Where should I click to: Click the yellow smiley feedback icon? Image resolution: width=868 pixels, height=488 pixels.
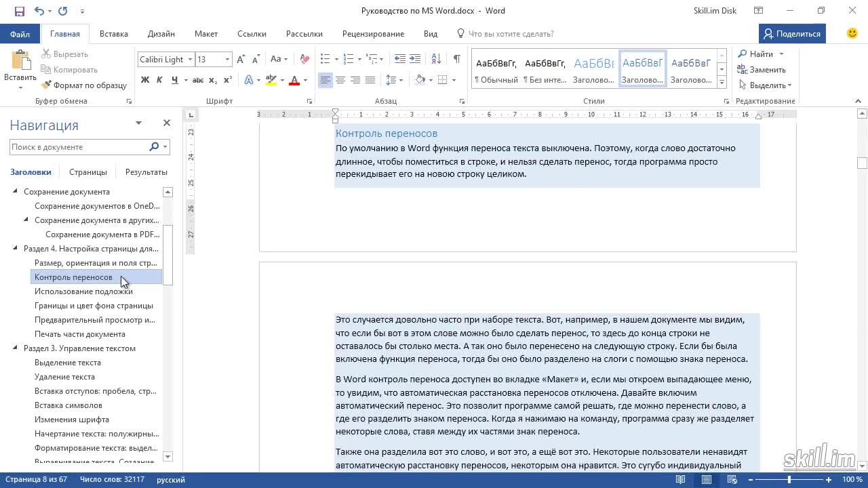point(852,33)
